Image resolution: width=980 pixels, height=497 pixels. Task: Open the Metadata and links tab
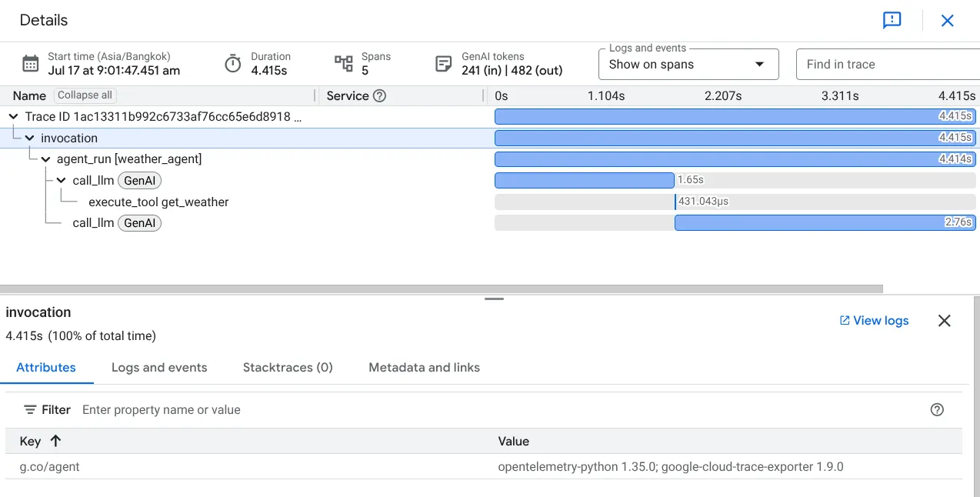424,368
